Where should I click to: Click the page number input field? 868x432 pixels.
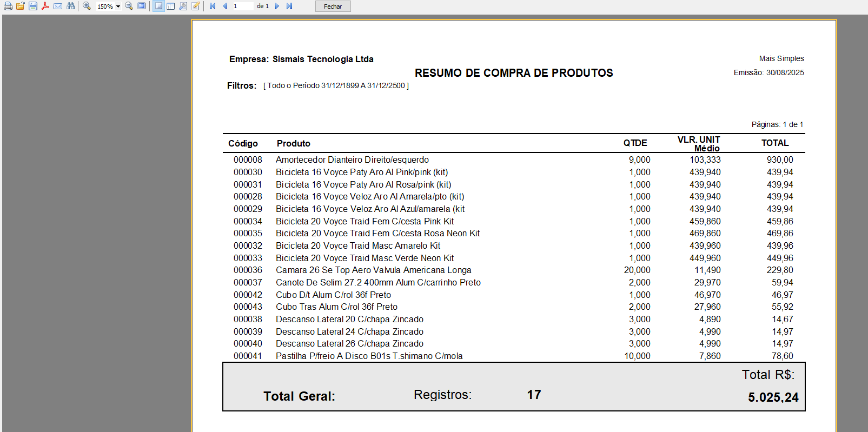(x=242, y=6)
